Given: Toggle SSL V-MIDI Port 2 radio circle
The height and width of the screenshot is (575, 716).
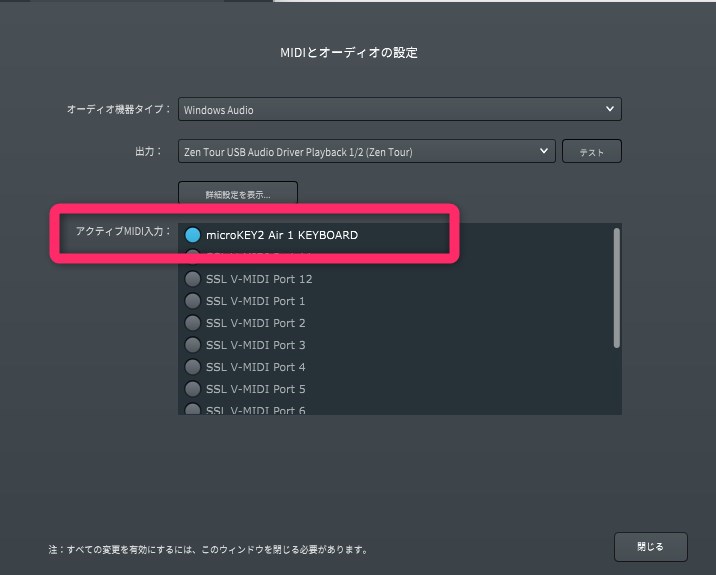Looking at the screenshot, I should point(193,323).
